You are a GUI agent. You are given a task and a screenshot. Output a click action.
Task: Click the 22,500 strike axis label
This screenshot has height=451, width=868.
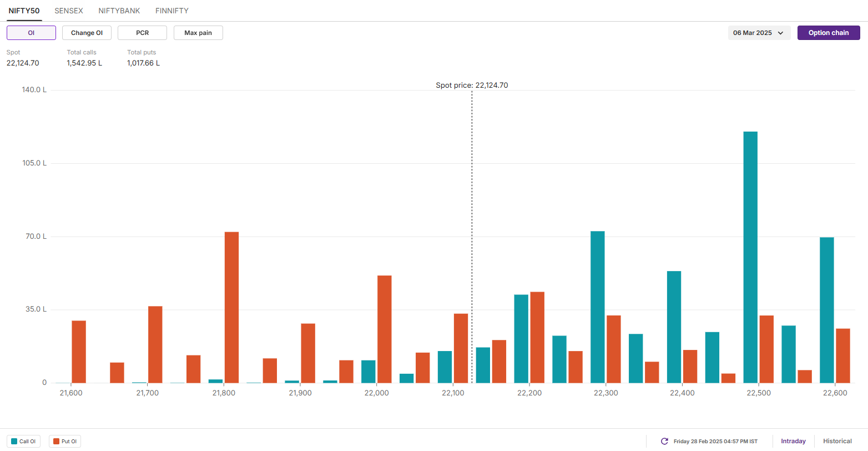pyautogui.click(x=759, y=393)
